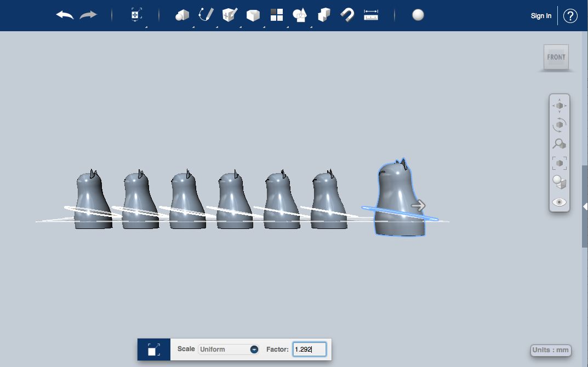Screen dimensions: 588x367
Task: Open the Help question mark
Action: (x=570, y=16)
